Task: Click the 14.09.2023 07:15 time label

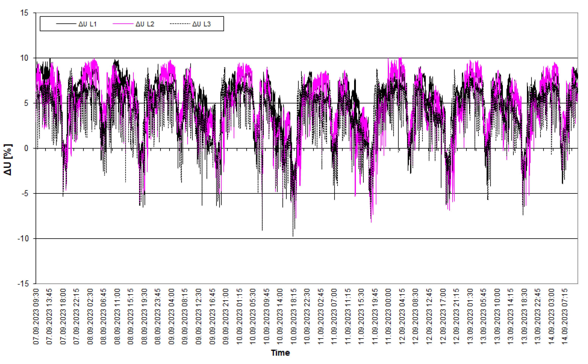Action: pos(565,317)
